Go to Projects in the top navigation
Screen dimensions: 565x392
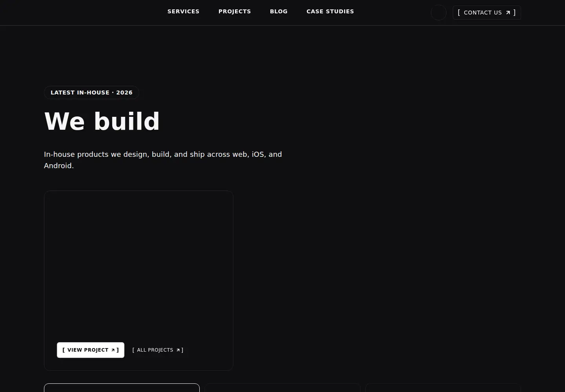click(x=235, y=11)
